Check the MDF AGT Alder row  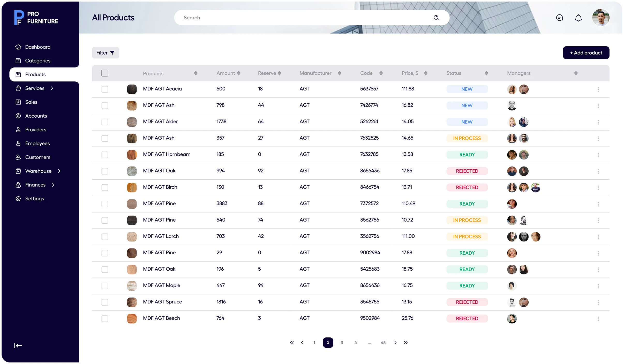pyautogui.click(x=105, y=122)
